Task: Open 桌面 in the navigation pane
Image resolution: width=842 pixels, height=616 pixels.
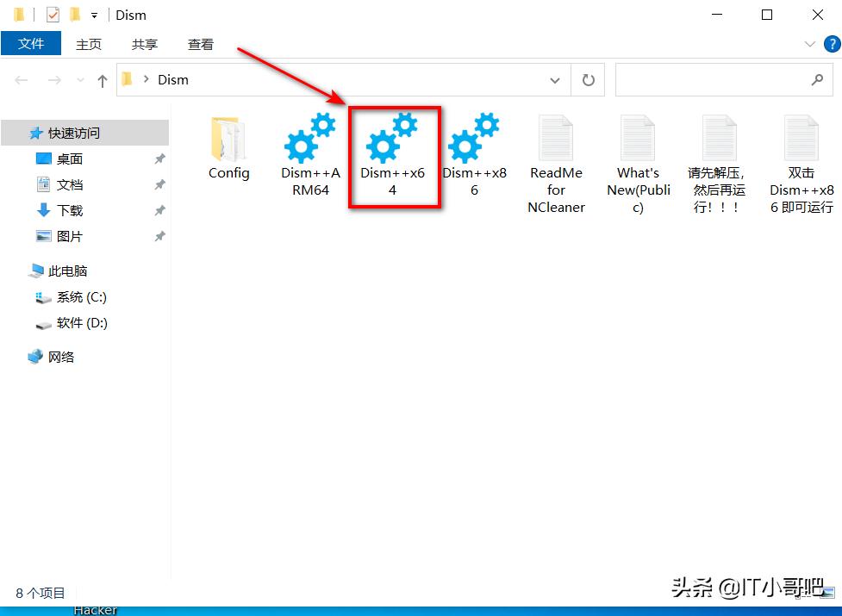Action: point(70,159)
